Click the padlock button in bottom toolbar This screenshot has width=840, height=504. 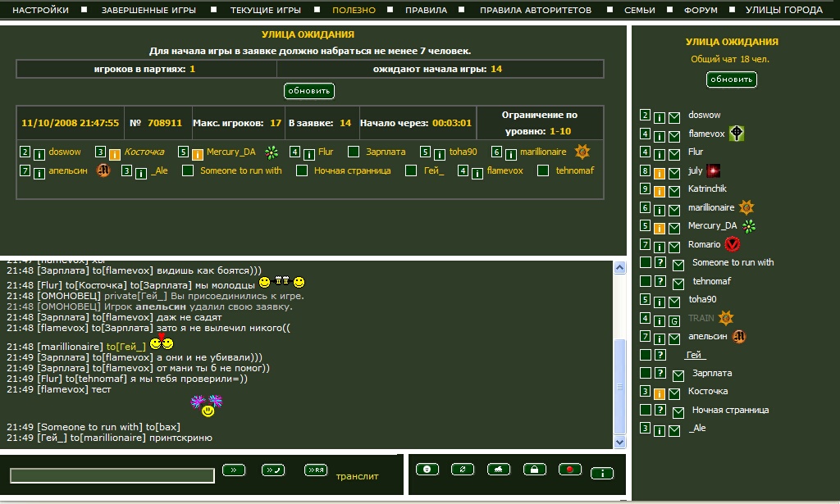pos(534,470)
